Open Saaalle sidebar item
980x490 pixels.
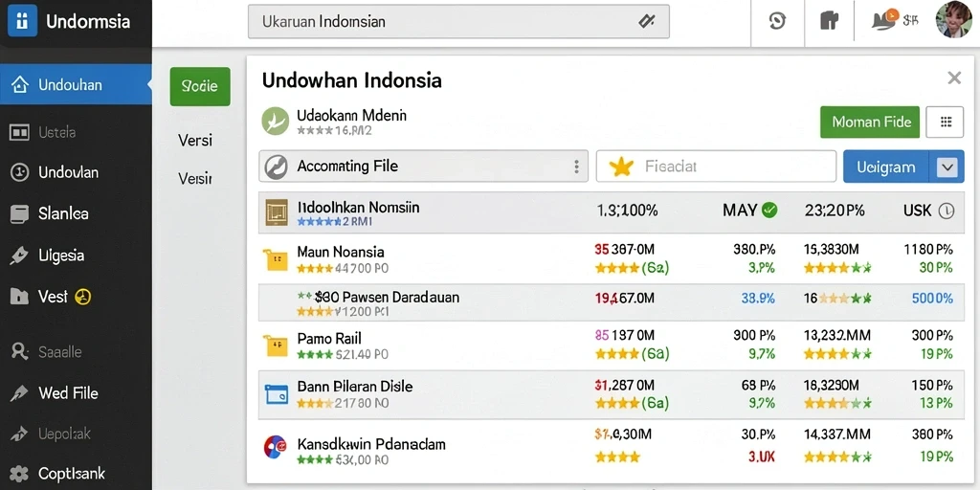[76, 352]
